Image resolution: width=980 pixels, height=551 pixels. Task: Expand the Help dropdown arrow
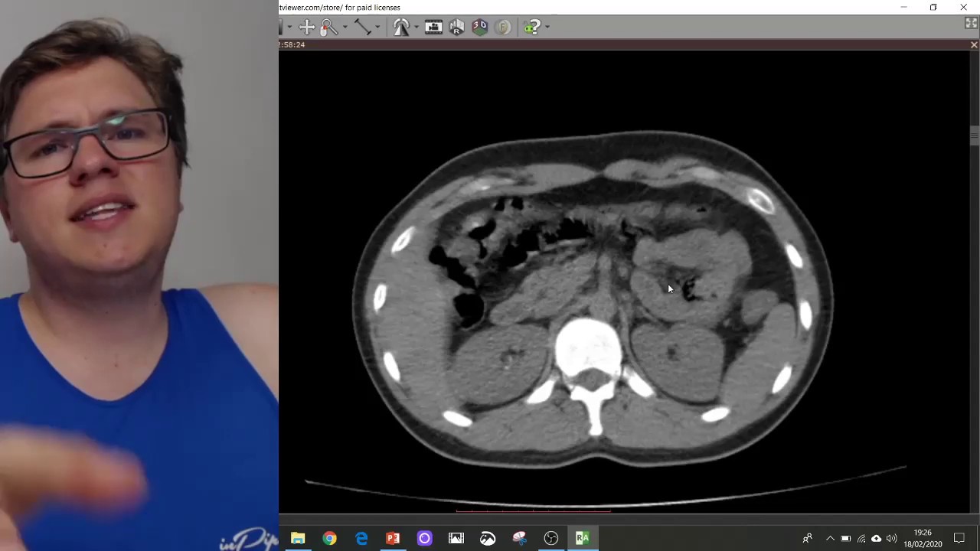(547, 28)
